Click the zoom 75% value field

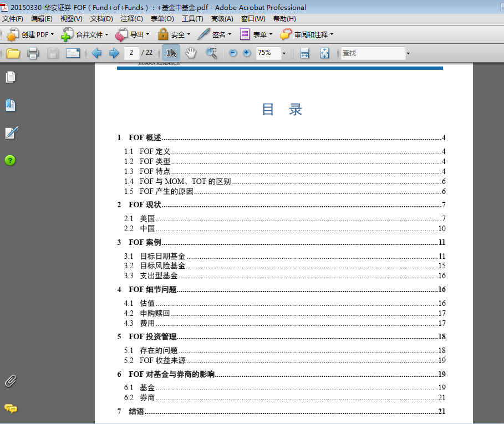point(268,53)
